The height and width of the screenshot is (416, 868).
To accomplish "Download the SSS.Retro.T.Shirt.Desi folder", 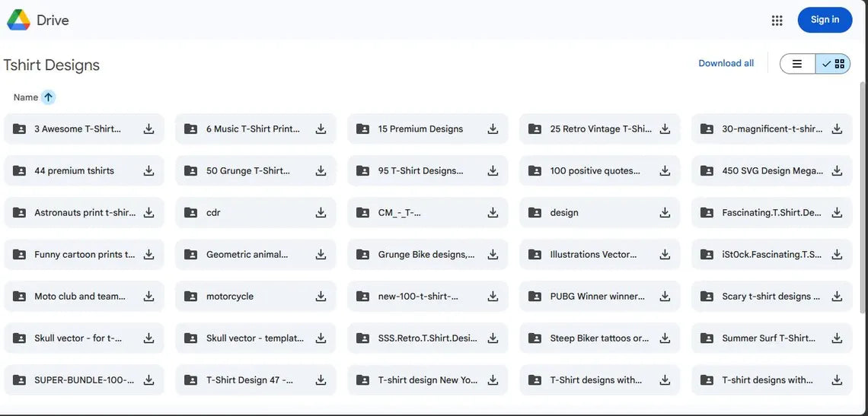I will point(493,338).
